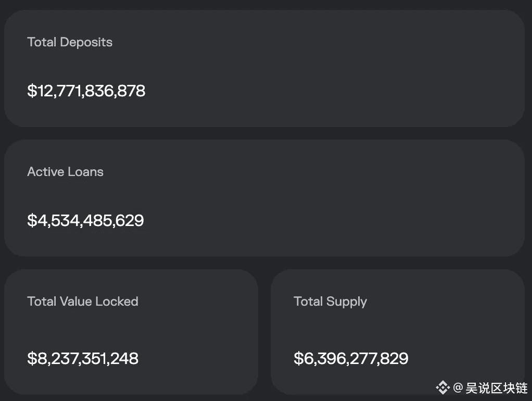Click the Total Value Locked label

point(82,302)
